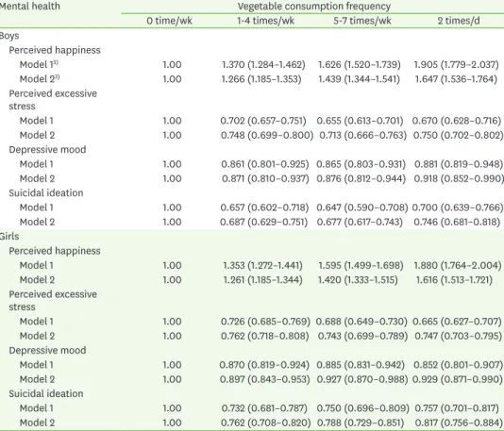Select value '0.700 (0.639–0.766)'
504x431 pixels.
[x=458, y=207]
